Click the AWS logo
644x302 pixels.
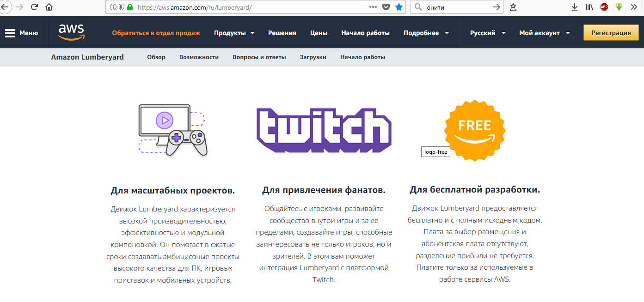point(72,32)
